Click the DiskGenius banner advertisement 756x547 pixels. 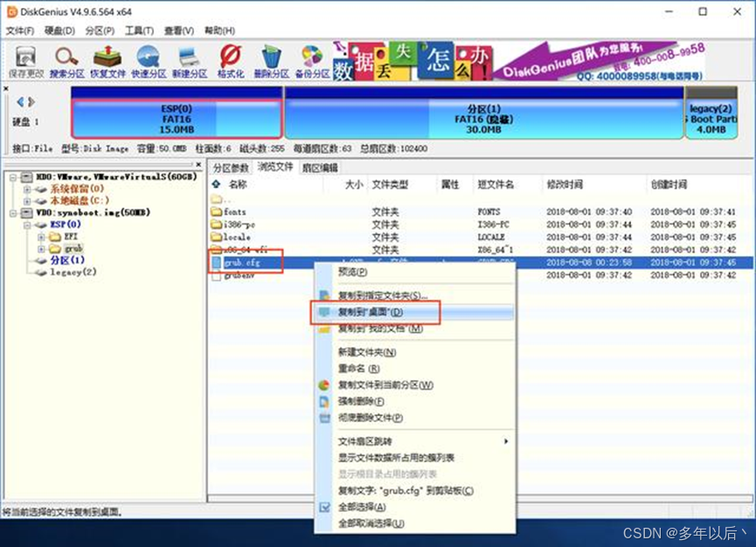pos(520,60)
